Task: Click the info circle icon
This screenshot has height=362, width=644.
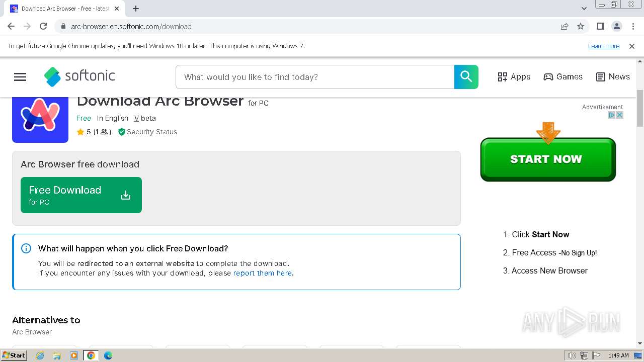Action: tap(26, 248)
